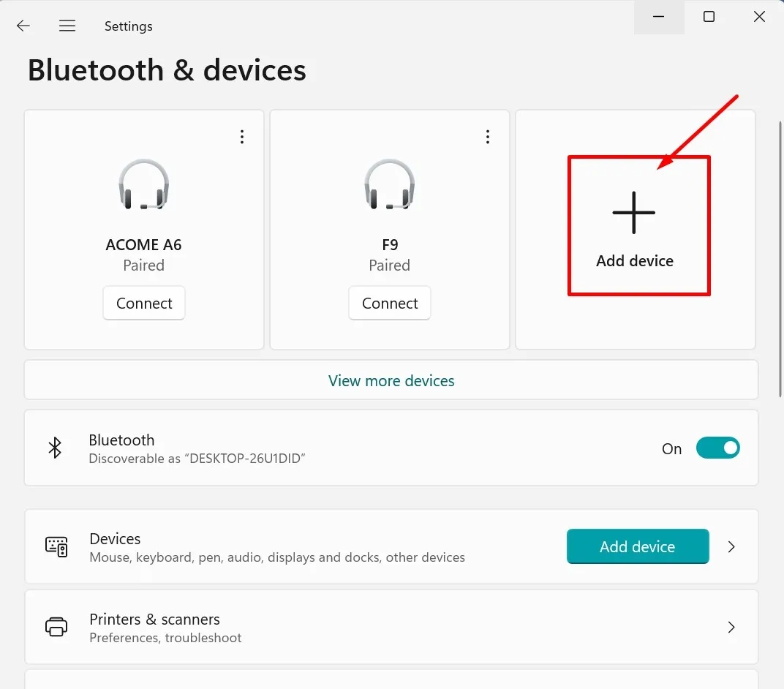Open options menu for F9 device
The image size is (784, 689).
(x=487, y=136)
